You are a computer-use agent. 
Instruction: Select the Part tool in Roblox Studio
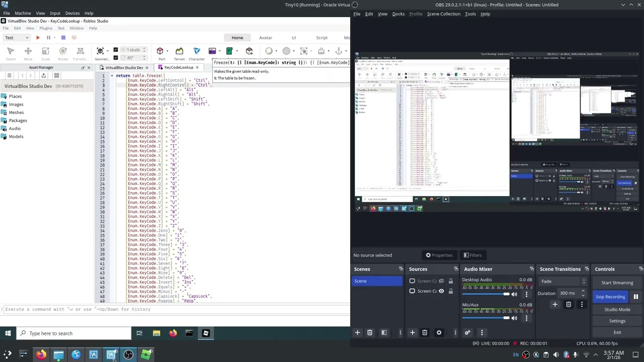161,53
